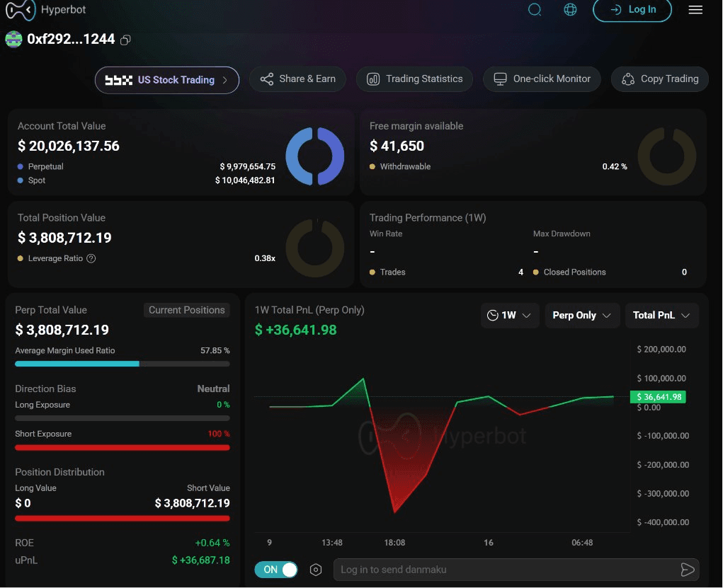Click the Hyperbot logo icon

pyautogui.click(x=21, y=10)
